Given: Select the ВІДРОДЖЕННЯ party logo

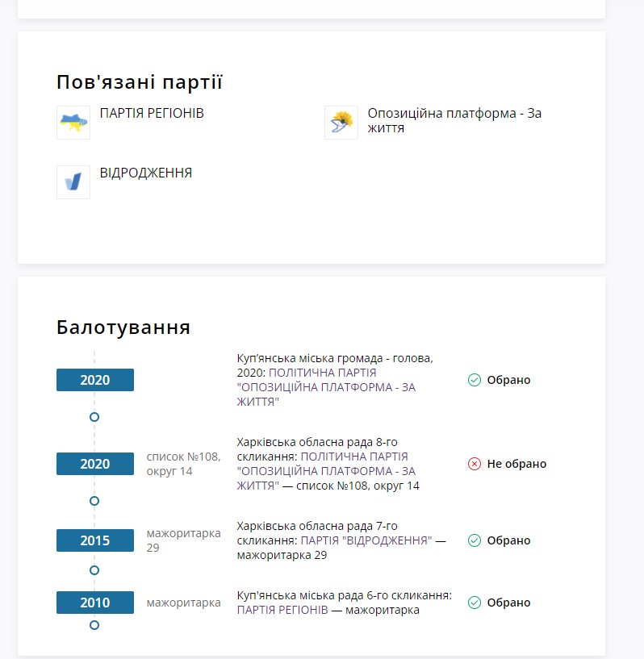Looking at the screenshot, I should (x=73, y=182).
